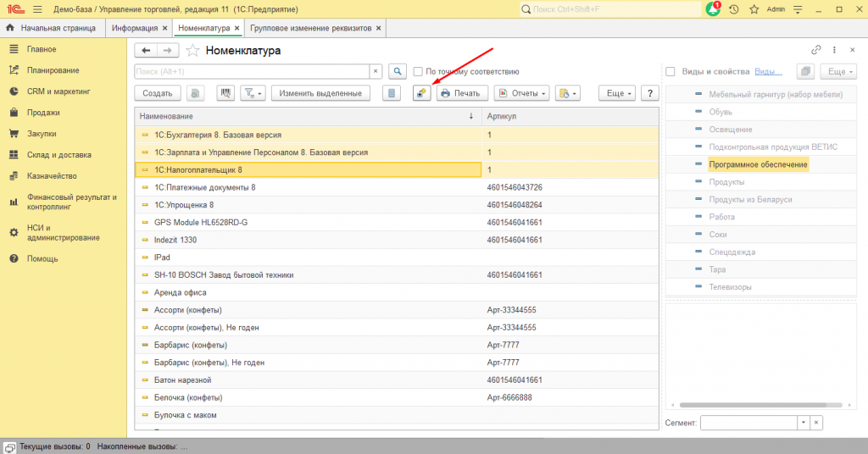
Task: Click the Создать button
Action: pos(158,93)
